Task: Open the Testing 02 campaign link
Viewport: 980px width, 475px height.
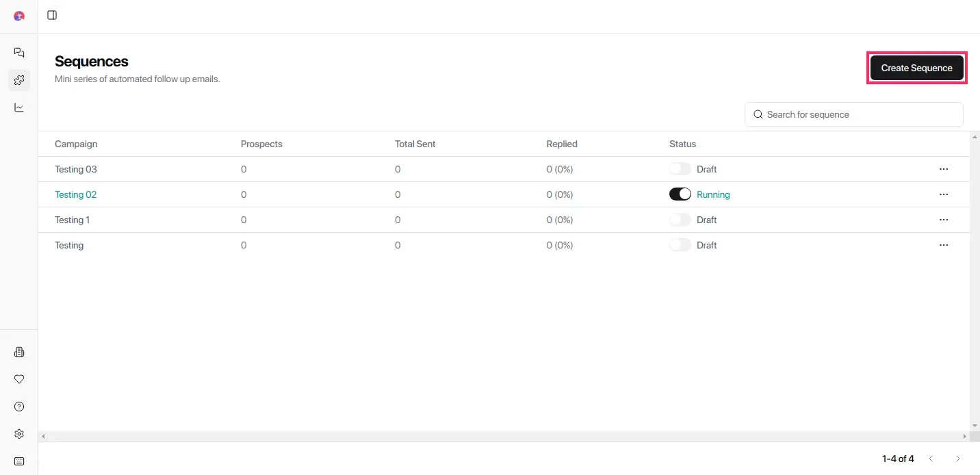Action: click(75, 194)
